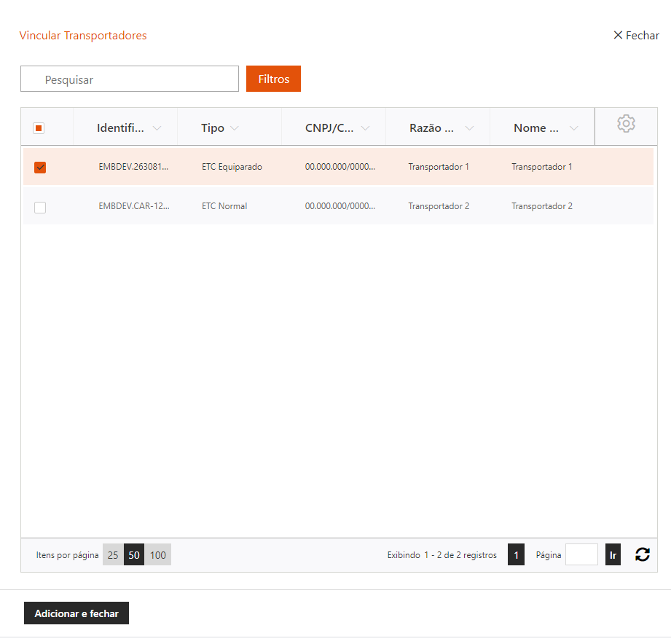Click the Ir page go button
Viewport: 671px width, 644px height.
613,555
